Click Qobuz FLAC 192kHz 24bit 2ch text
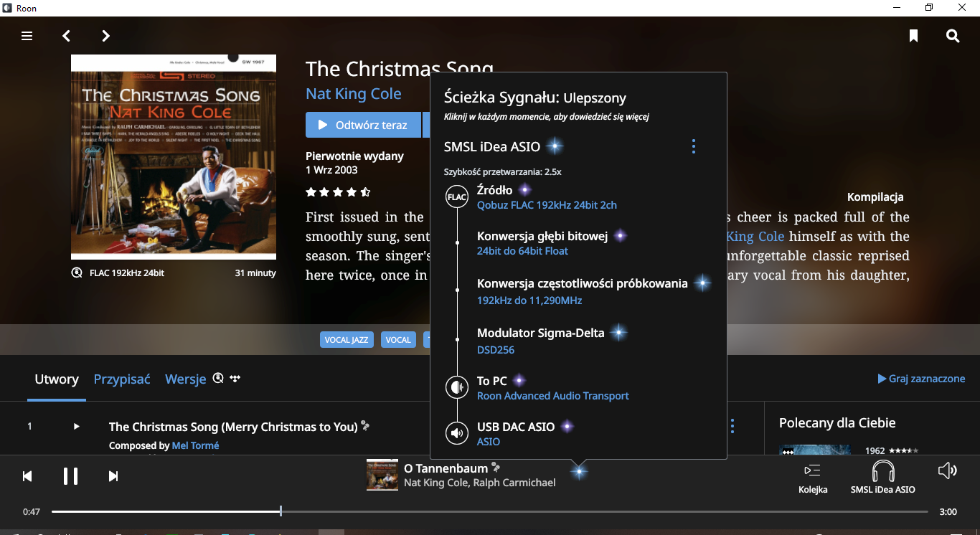 click(547, 205)
